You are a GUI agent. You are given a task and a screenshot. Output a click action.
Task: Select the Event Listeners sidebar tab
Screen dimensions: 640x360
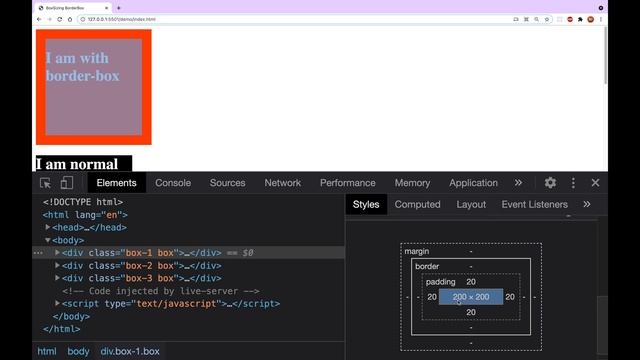(534, 204)
